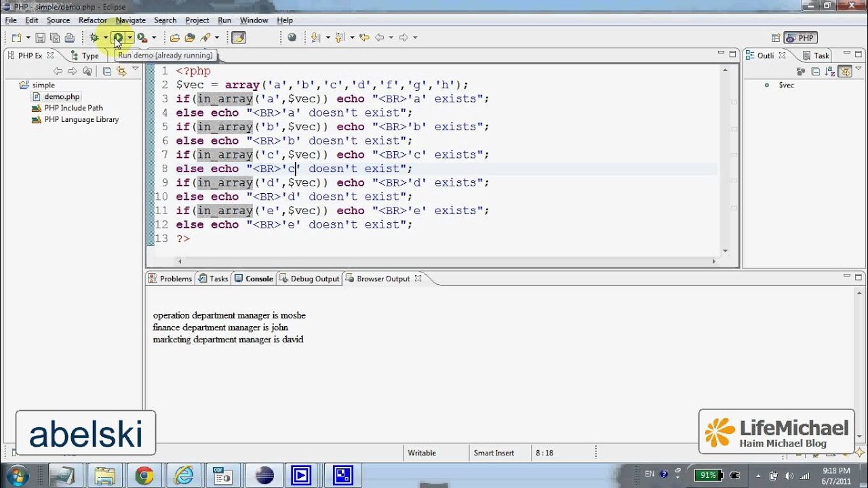This screenshot has width=868, height=488.
Task: Click PHP Explorer Forward arrow icon
Action: pyautogui.click(x=72, y=71)
